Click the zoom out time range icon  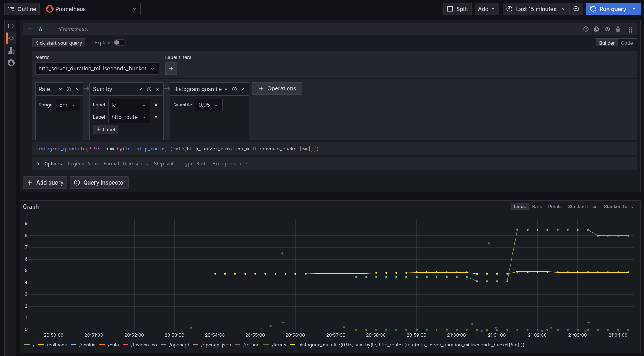[576, 9]
